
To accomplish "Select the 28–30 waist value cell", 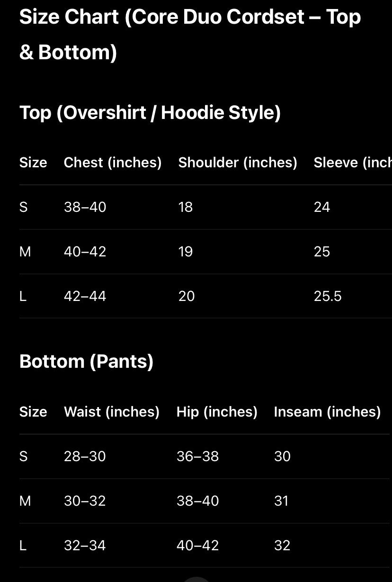I will pyautogui.click(x=85, y=456).
